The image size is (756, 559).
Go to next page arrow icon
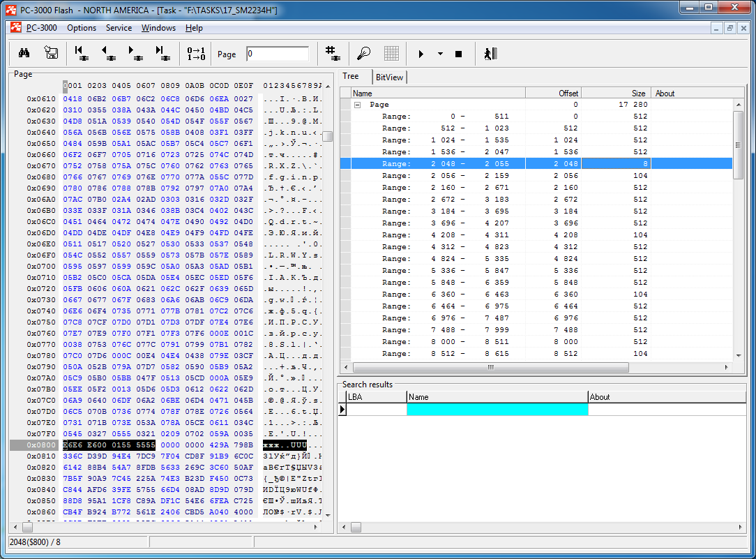click(x=135, y=54)
